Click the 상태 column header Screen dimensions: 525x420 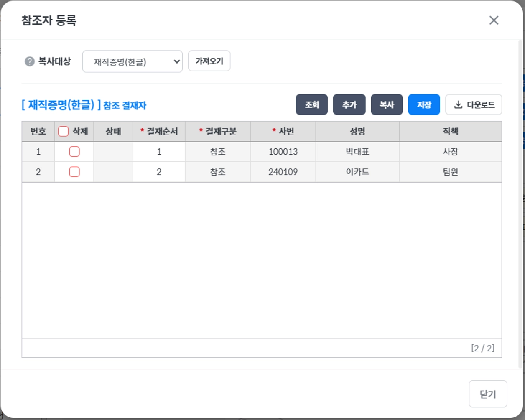coord(113,131)
